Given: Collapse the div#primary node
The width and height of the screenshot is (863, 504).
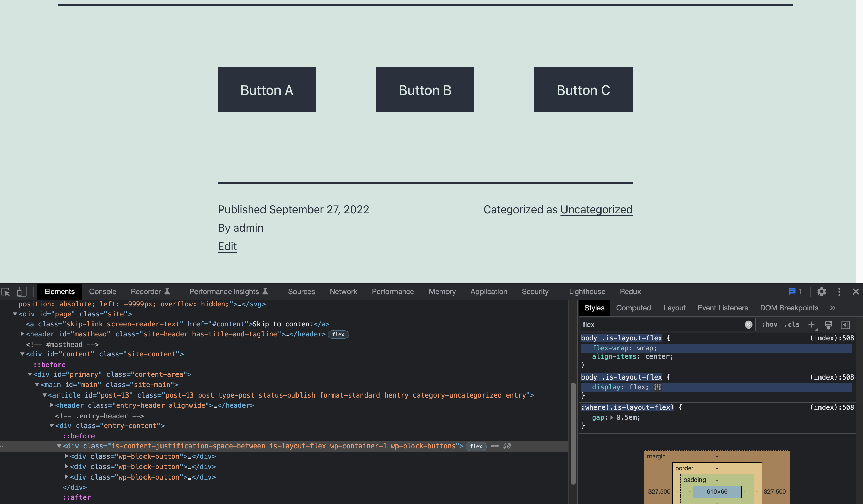Looking at the screenshot, I should (30, 375).
